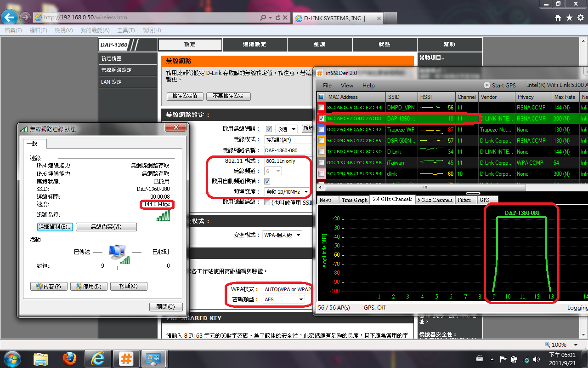Image resolution: width=588 pixels, height=368 pixels.
Task: Click the 儲存設定值 button
Action: click(185, 96)
